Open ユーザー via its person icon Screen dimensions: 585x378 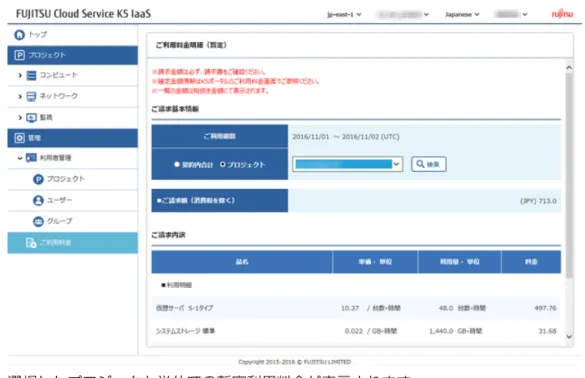38,200
